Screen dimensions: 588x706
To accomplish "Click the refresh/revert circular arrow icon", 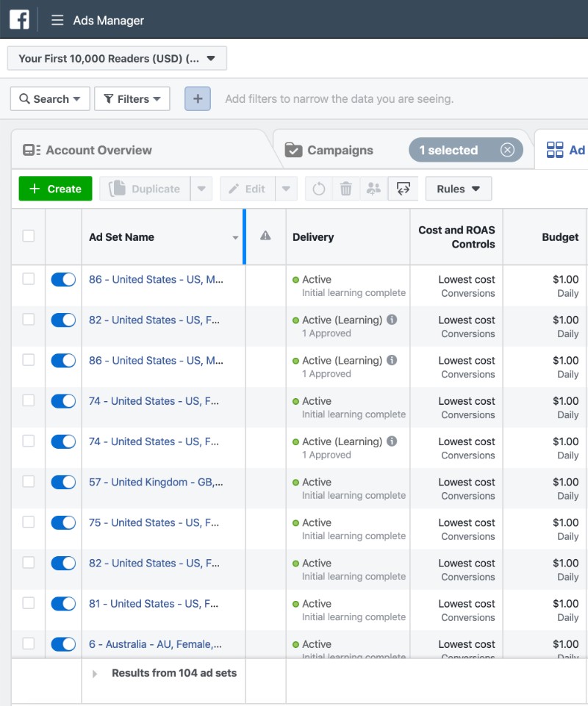I will pyautogui.click(x=318, y=189).
